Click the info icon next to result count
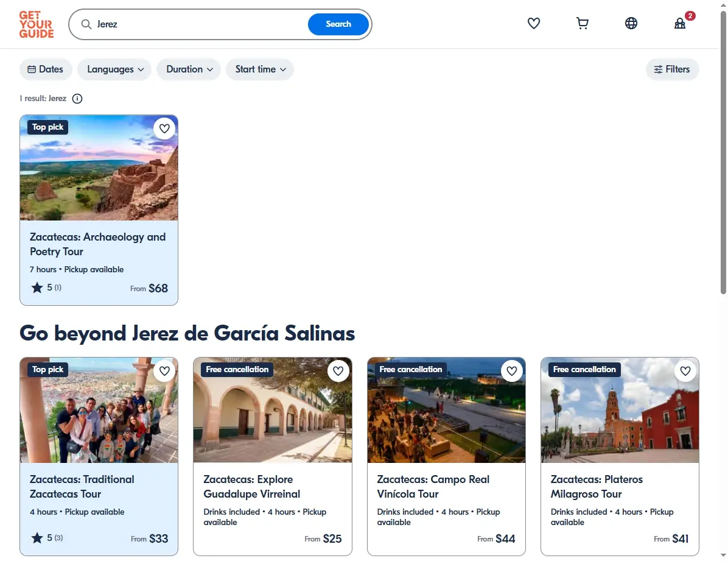This screenshot has width=728, height=561. [77, 99]
